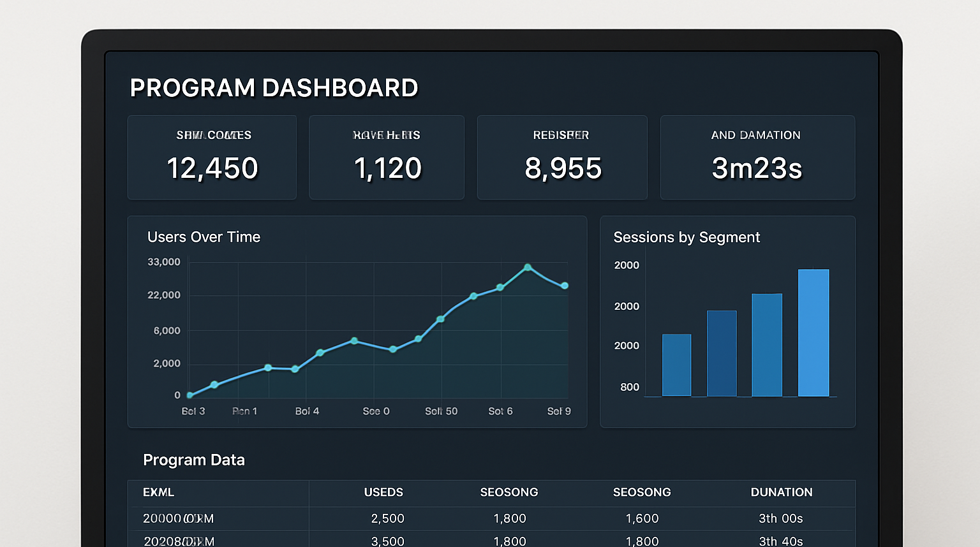
Task: Select the tallest bar in Sessions by Segment
Action: (x=813, y=333)
